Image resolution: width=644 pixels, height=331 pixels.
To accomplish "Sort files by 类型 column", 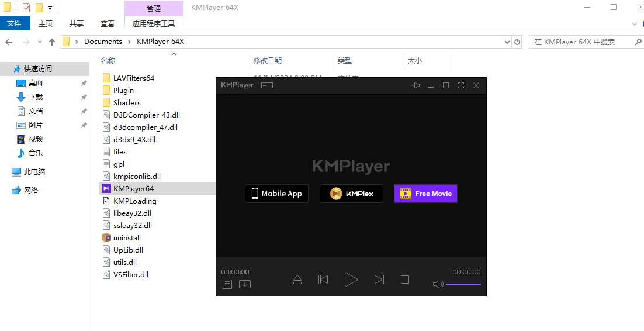I will [x=345, y=60].
